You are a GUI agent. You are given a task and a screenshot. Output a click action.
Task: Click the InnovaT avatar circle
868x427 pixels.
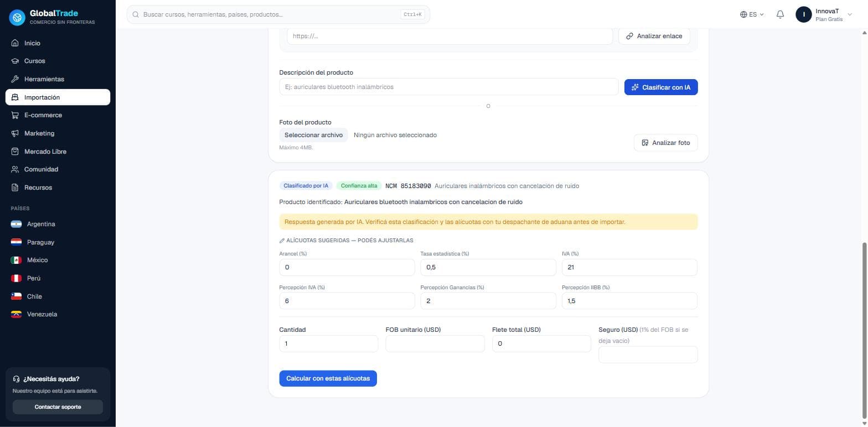pos(803,14)
